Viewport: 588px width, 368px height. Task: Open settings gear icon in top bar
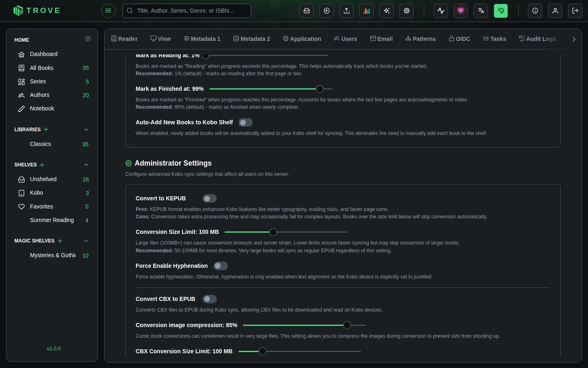click(x=407, y=11)
